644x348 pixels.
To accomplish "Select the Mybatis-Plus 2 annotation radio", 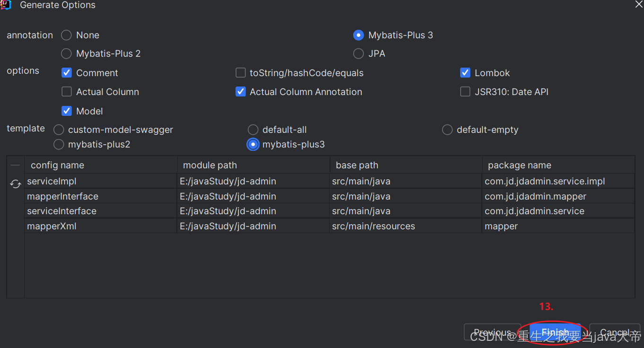I will click(67, 53).
